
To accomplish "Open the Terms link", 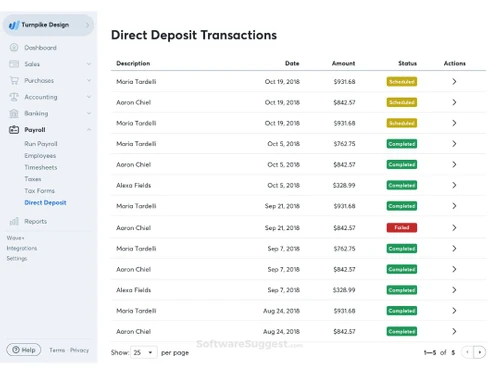I will click(57, 350).
